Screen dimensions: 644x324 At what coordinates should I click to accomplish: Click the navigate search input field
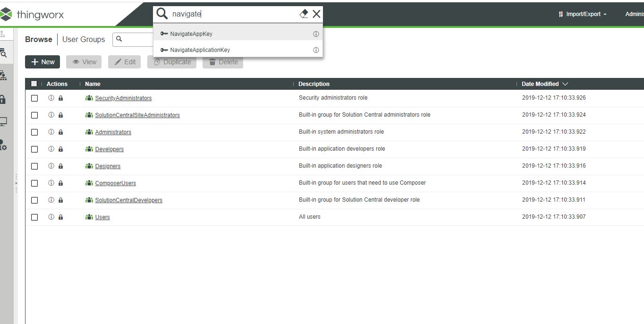[x=234, y=14]
